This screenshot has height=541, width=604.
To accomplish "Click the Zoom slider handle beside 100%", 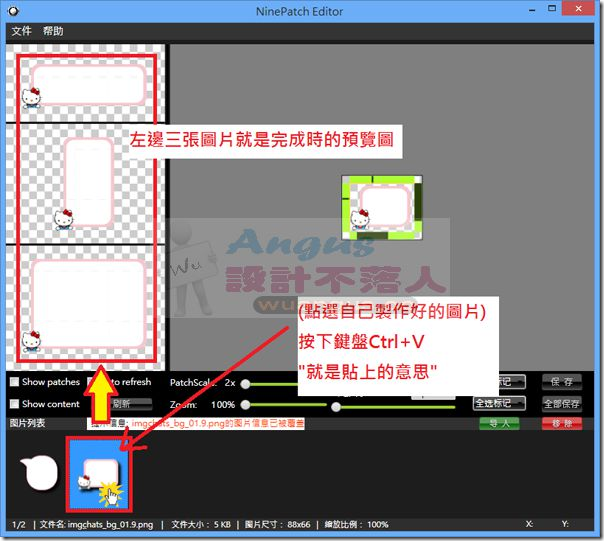I will pyautogui.click(x=245, y=405).
